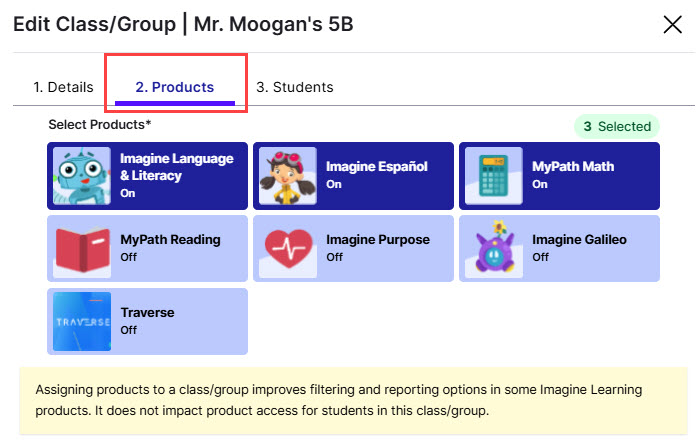
Task: Click the Traverse logo thumbnail
Action: click(82, 322)
